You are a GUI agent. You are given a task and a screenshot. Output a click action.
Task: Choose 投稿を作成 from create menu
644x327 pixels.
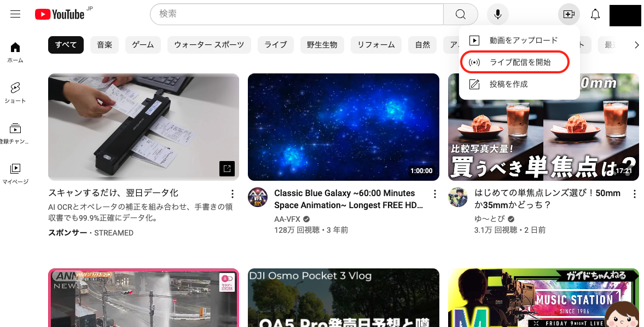click(508, 84)
